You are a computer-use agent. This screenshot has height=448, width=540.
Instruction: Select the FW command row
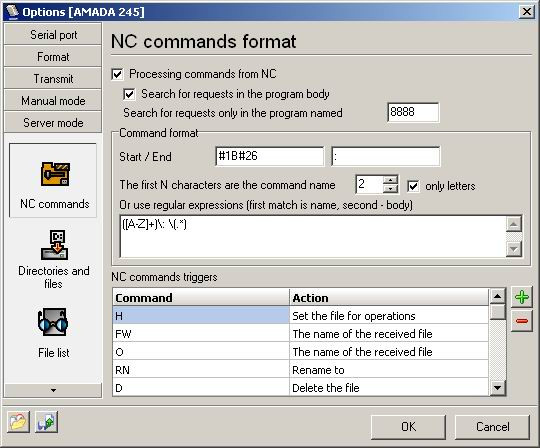pos(201,333)
